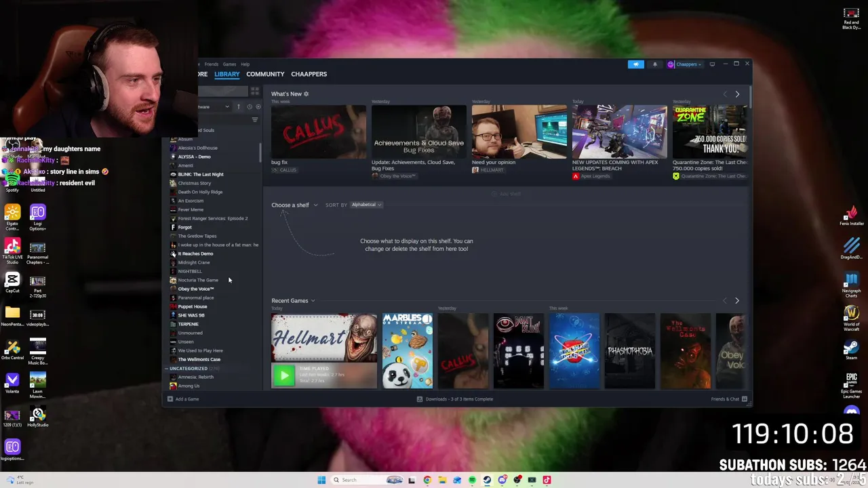Open What's New settings gear
This screenshot has height=488, width=868.
tap(306, 94)
